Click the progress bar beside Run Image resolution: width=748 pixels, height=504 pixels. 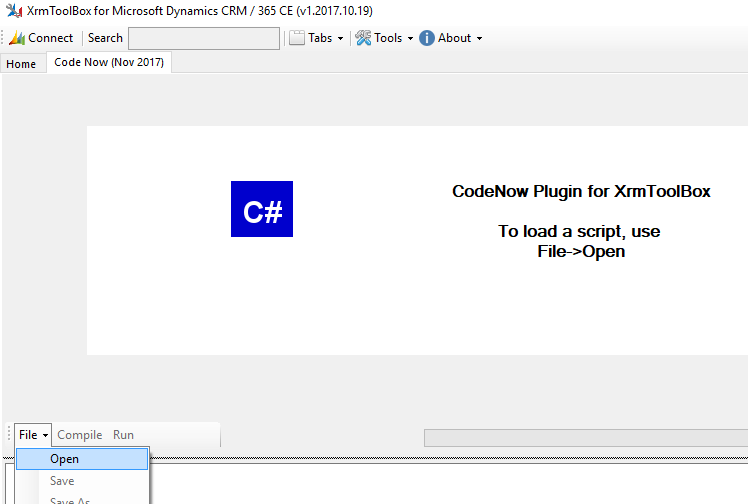[585, 437]
